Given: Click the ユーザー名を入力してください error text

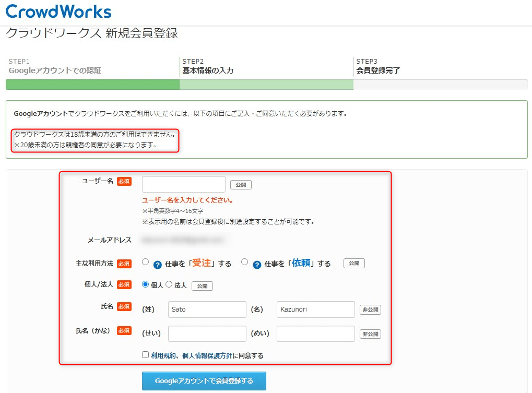Looking at the screenshot, I should tap(188, 200).
